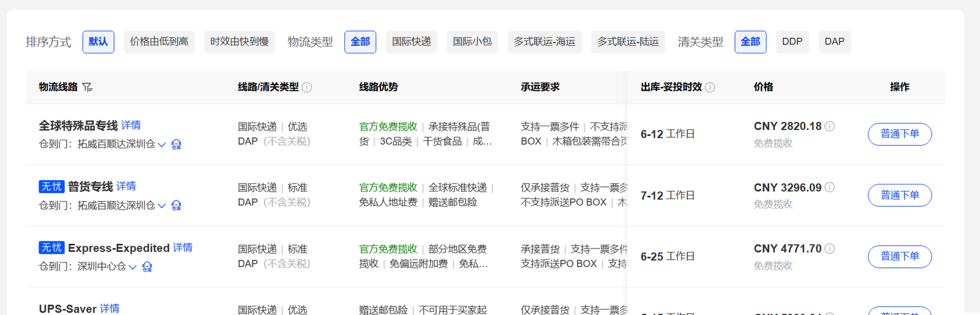Open 详情 link for UPS-Saver

point(110,308)
